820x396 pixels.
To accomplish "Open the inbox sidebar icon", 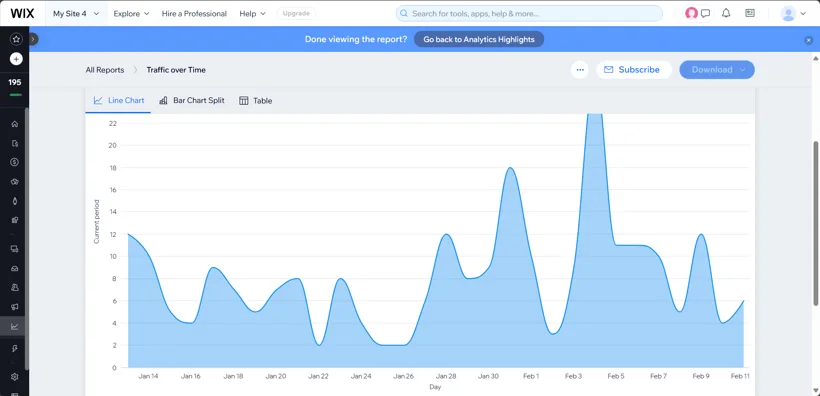I will (x=15, y=268).
